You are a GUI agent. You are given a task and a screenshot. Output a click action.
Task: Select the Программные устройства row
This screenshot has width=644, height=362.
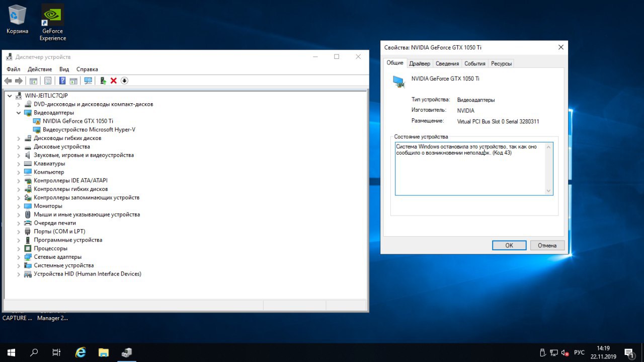(68, 240)
